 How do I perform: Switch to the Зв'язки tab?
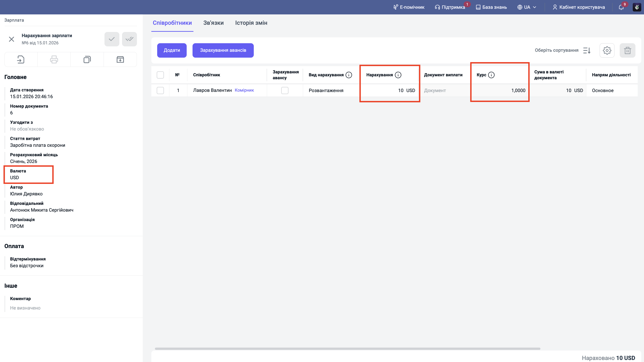213,23
